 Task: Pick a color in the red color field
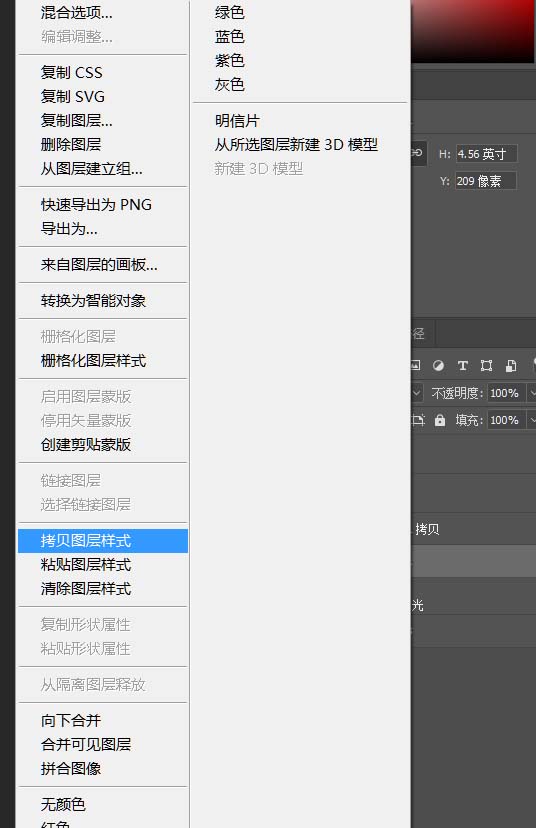[473, 31]
